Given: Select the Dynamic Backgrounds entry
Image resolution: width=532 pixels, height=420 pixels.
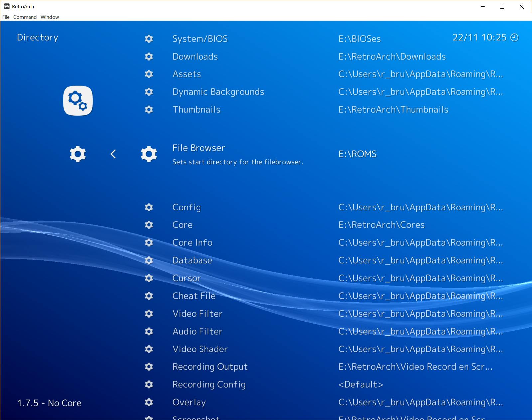Looking at the screenshot, I should click(x=218, y=92).
